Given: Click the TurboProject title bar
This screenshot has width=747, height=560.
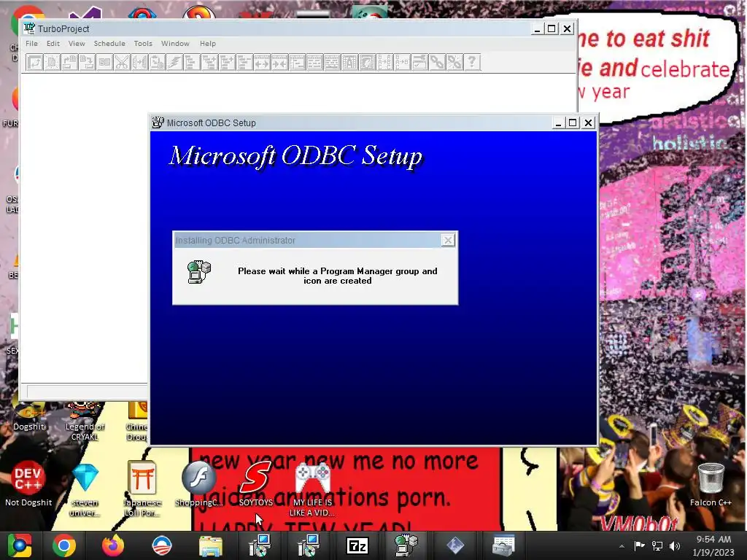Looking at the screenshot, I should [x=276, y=28].
